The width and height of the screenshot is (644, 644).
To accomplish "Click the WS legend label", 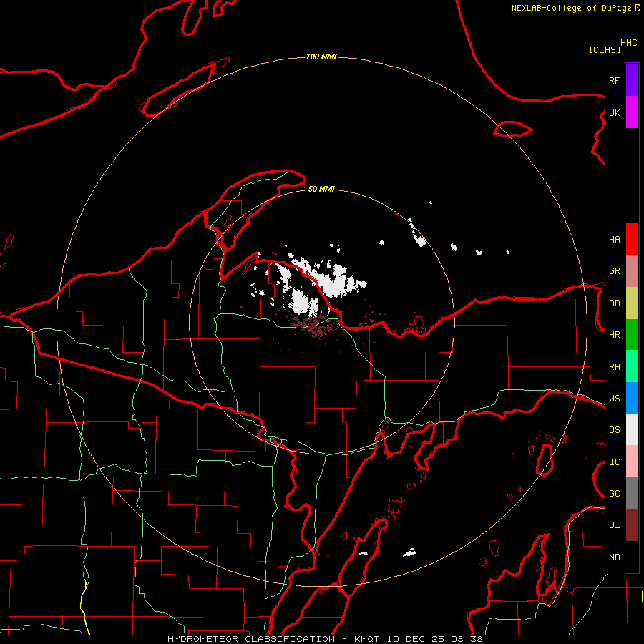I will (614, 399).
